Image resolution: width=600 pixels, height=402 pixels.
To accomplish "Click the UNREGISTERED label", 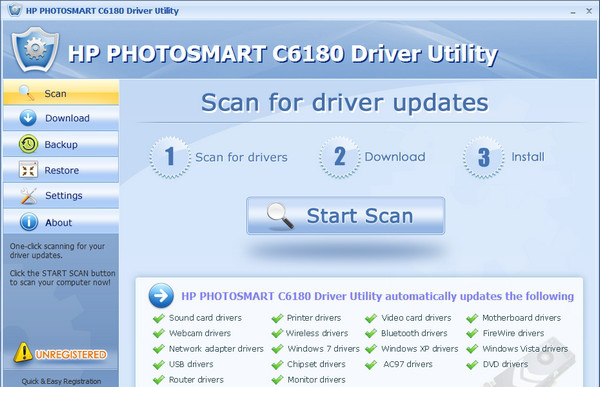I will [x=71, y=355].
